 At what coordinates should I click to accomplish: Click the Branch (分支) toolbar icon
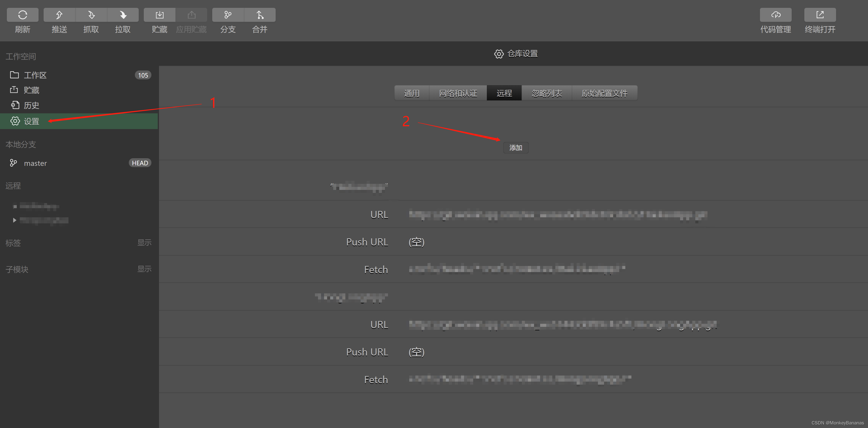point(228,15)
